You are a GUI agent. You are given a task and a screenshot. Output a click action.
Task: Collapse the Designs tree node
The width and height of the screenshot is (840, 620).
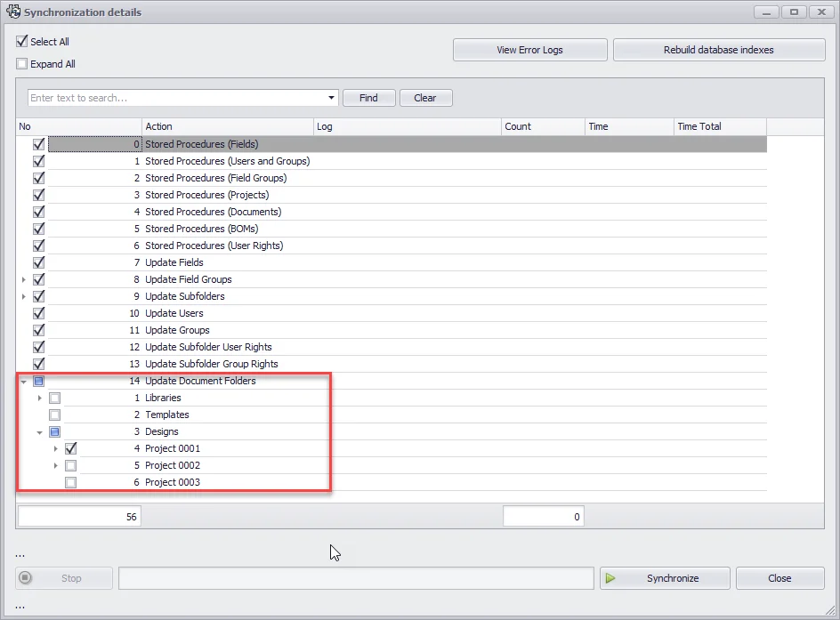(40, 431)
